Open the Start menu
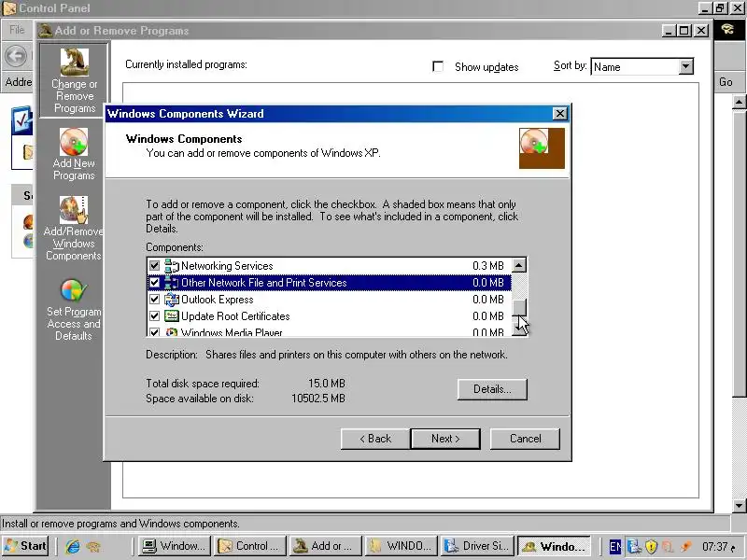Screen dimensions: 747x560 (26, 546)
